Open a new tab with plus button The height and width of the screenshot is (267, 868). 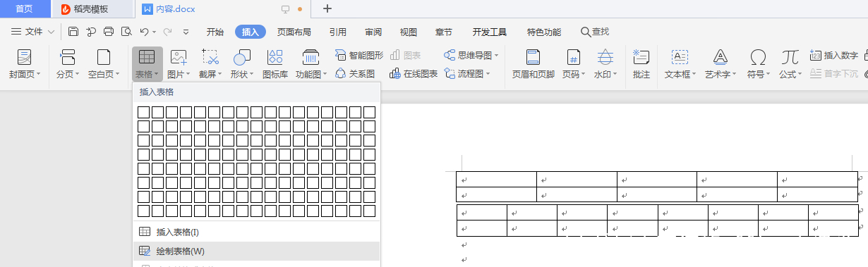click(x=327, y=9)
